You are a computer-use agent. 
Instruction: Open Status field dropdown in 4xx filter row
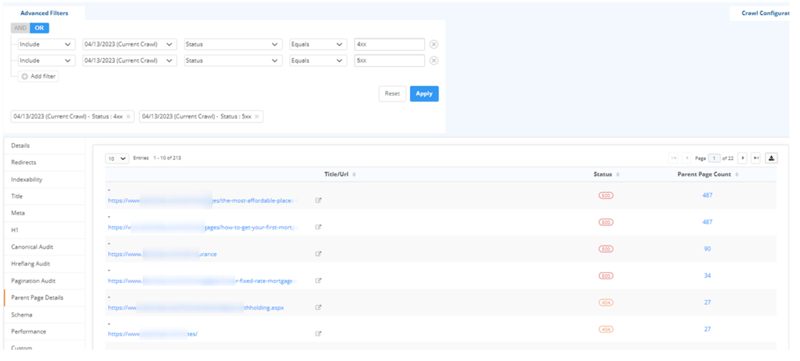(x=233, y=44)
